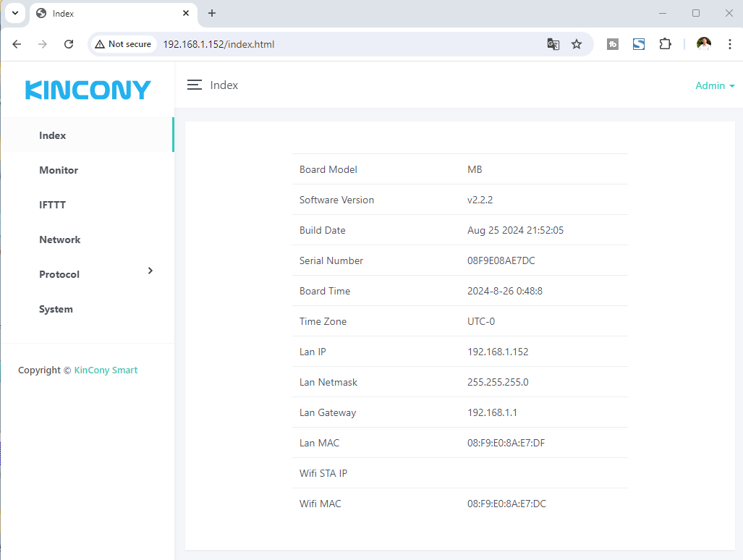Follow the KinCony Smart link
This screenshot has height=560, width=743.
(106, 370)
